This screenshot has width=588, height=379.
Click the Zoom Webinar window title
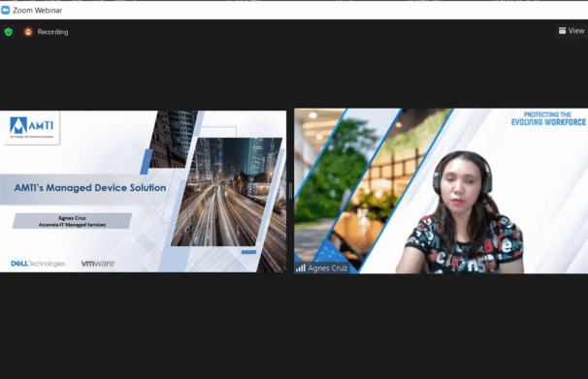coord(38,10)
